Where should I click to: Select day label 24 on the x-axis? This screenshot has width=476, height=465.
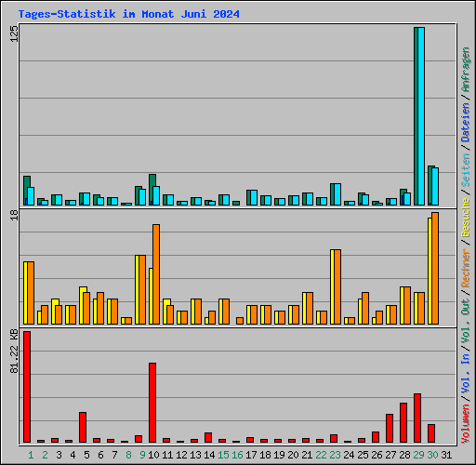click(x=349, y=455)
